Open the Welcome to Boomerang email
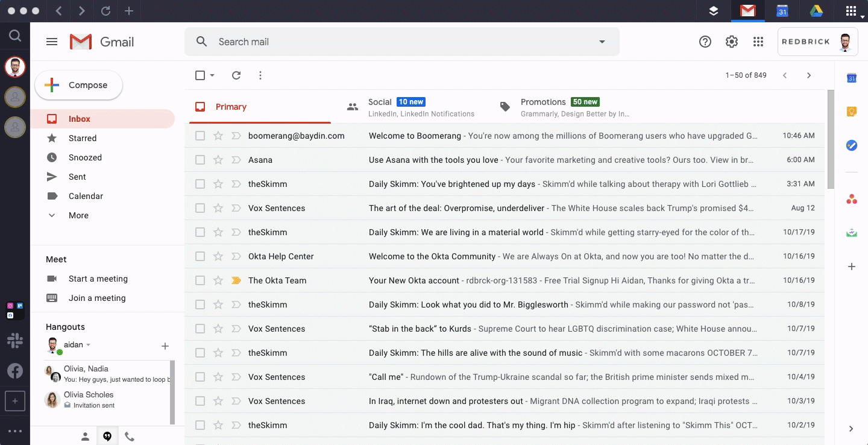 tap(505, 136)
